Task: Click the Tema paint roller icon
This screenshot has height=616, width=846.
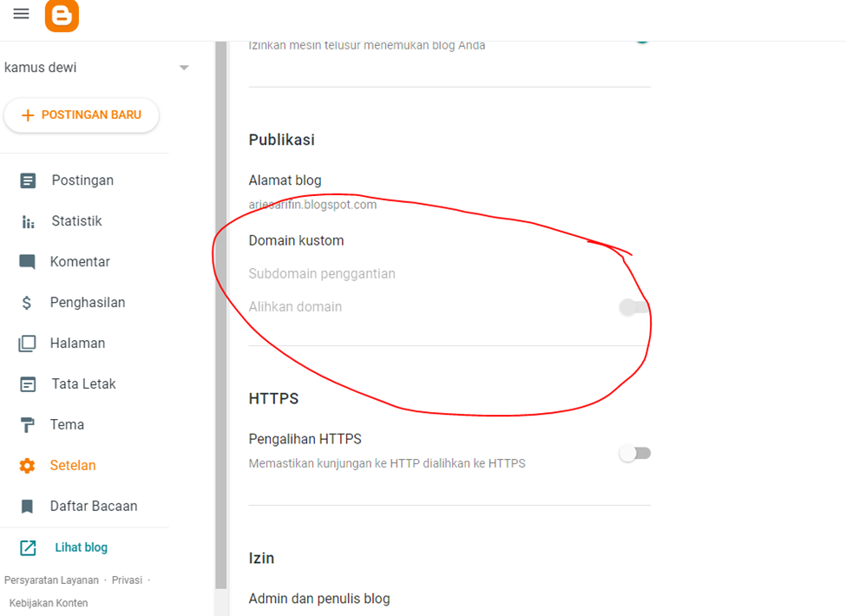Action: click(x=27, y=425)
